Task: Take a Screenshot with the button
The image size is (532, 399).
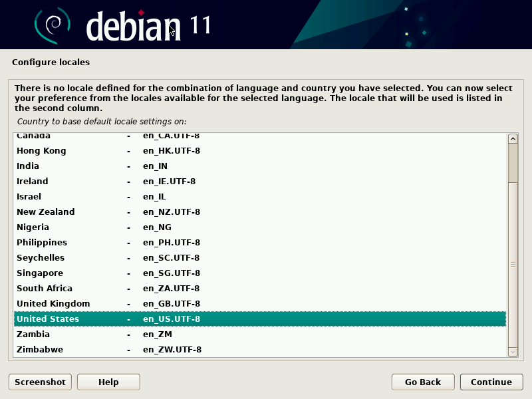Action: click(x=40, y=382)
